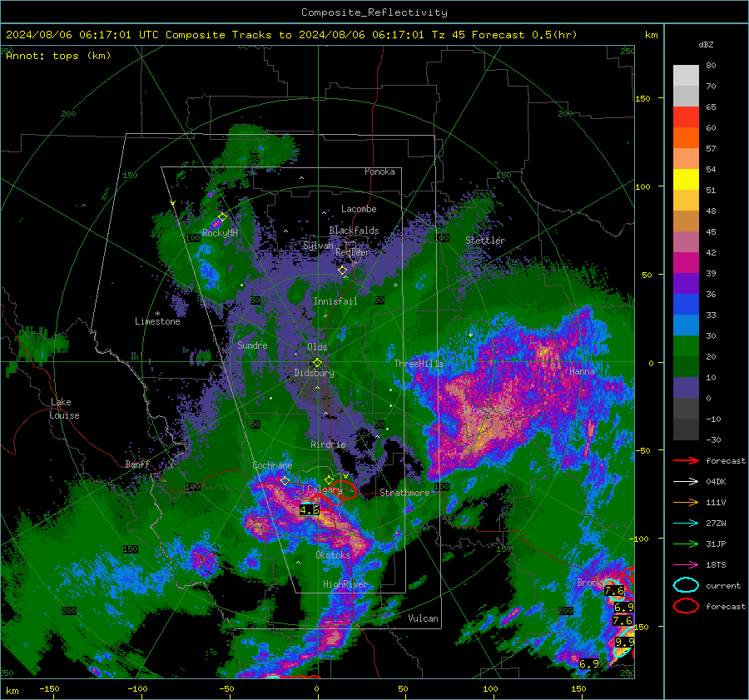Click the Calgary city label

[325, 489]
